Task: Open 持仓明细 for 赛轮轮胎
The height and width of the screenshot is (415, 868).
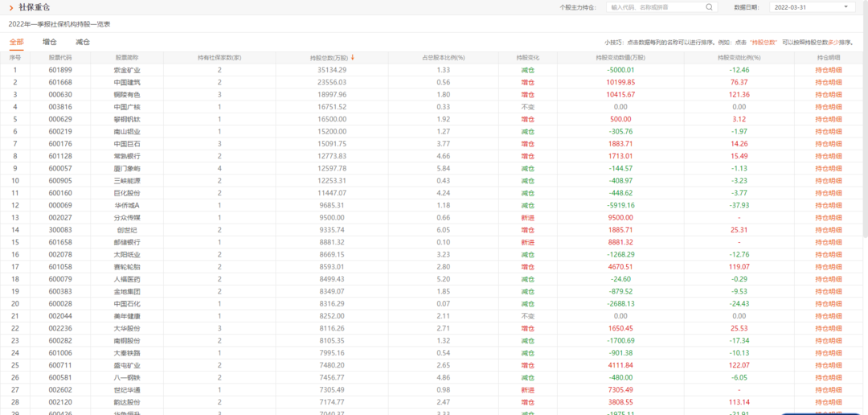Action: (x=828, y=267)
